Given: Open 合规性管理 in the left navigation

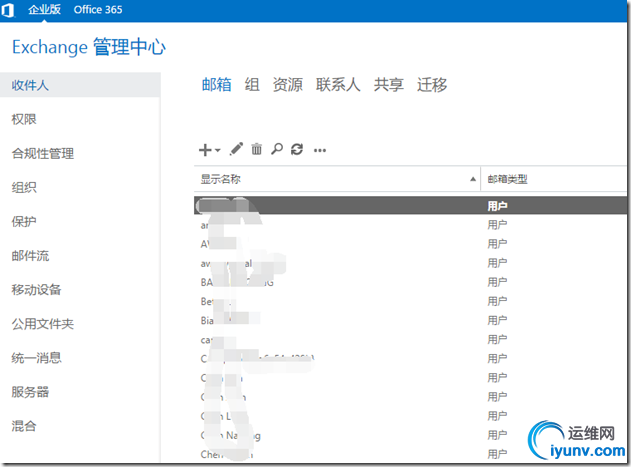Looking at the screenshot, I should click(43, 153).
